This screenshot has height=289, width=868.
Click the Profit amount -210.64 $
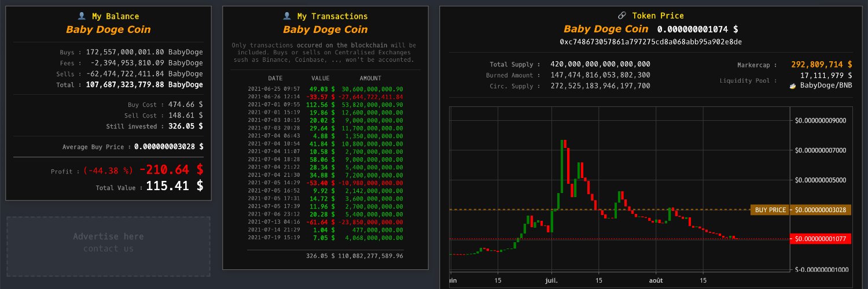point(171,170)
